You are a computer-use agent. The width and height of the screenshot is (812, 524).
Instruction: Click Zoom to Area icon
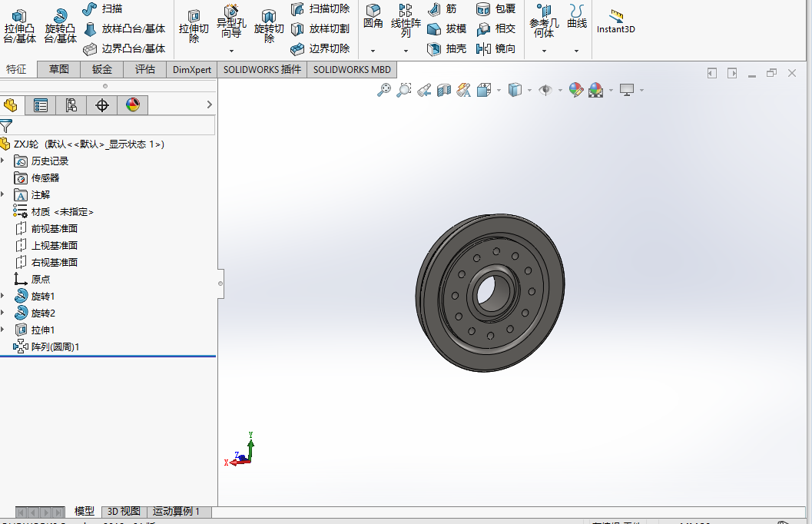click(x=404, y=90)
